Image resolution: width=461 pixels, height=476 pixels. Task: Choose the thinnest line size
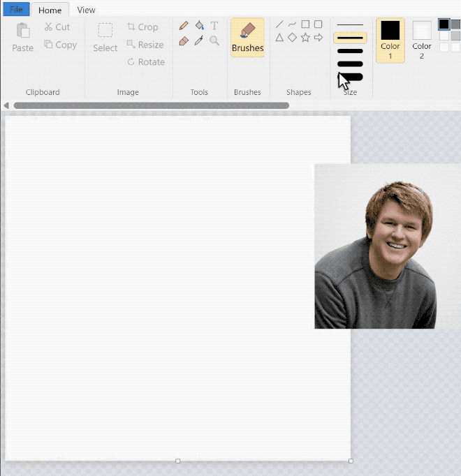pos(350,25)
